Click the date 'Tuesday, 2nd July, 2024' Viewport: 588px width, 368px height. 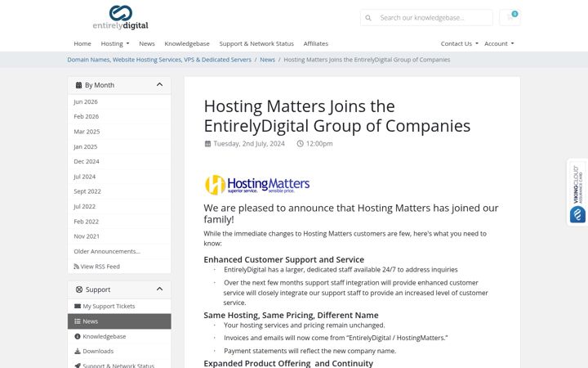[249, 143]
